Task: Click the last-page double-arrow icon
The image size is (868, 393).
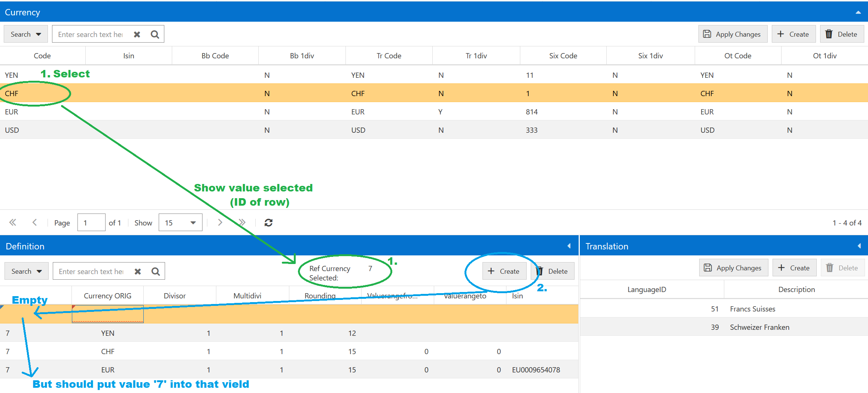Action: point(242,222)
